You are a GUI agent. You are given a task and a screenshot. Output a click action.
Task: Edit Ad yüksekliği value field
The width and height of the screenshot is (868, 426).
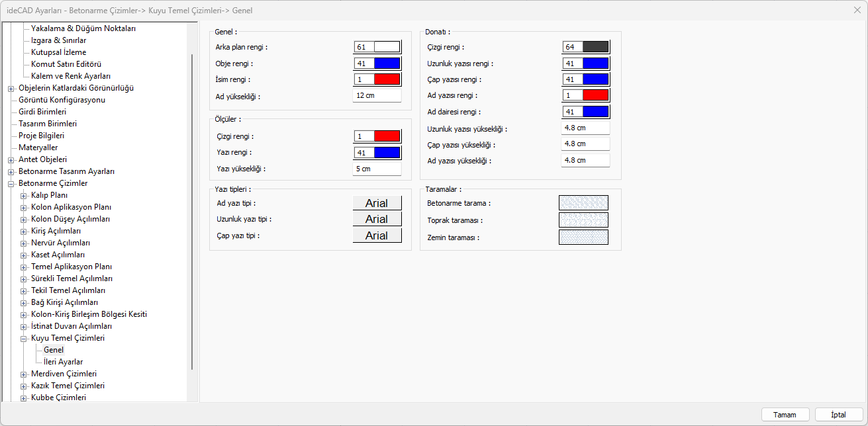tap(377, 95)
